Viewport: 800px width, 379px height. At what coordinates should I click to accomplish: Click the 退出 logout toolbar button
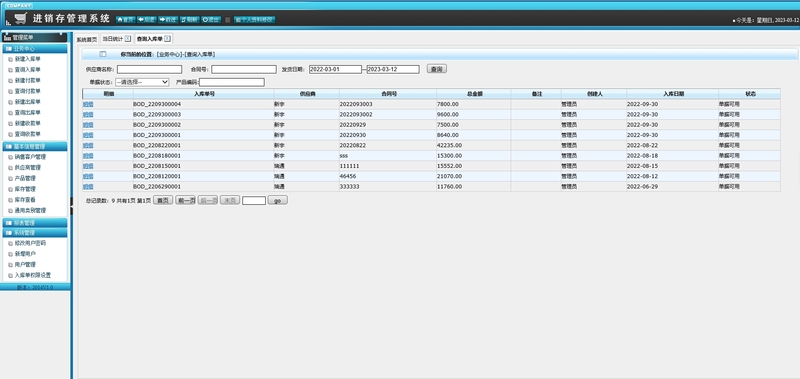[x=211, y=19]
